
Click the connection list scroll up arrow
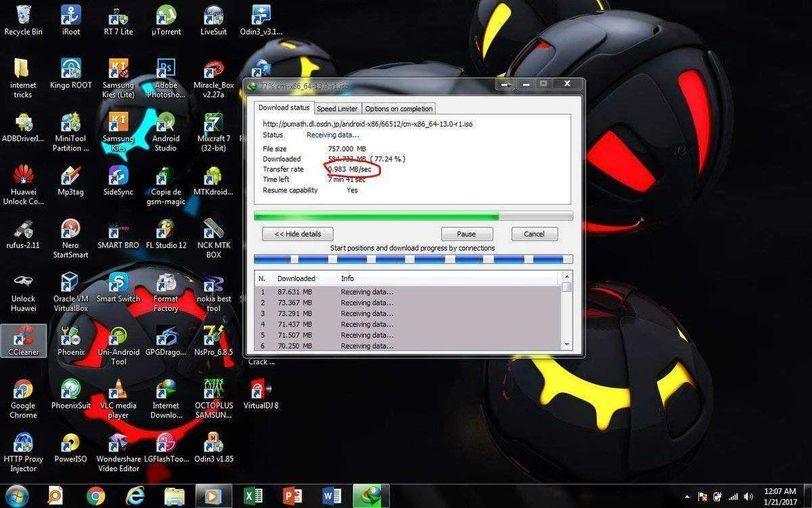(566, 276)
